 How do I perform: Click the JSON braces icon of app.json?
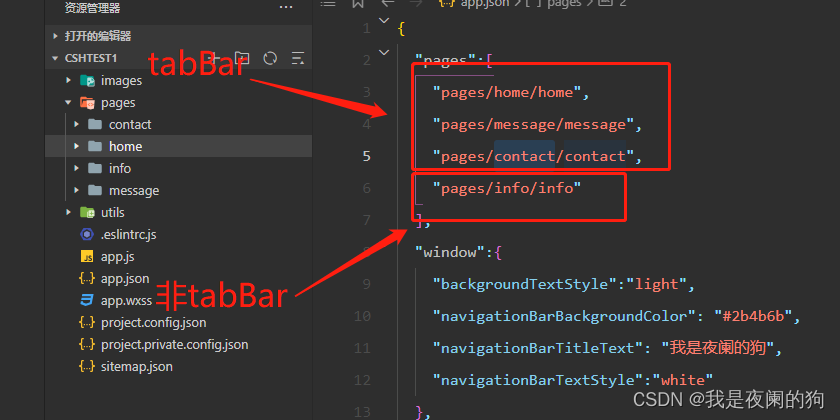pyautogui.click(x=87, y=279)
